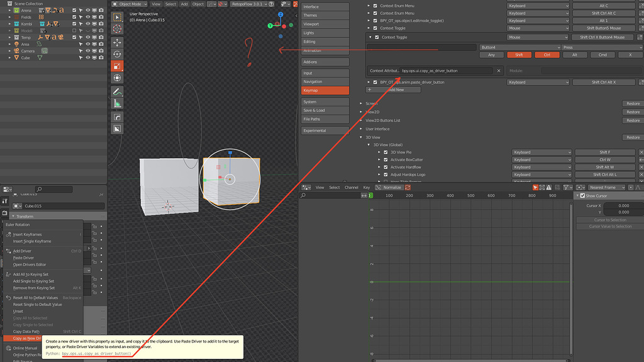This screenshot has height=362, width=644.
Task: Click the Cursor to Selection button
Action: 610,220
